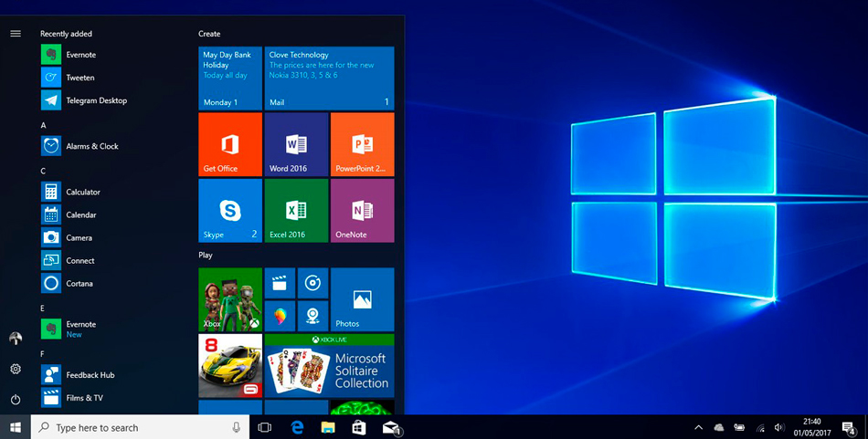
Task: Launch Skype from its tile
Action: [x=230, y=211]
